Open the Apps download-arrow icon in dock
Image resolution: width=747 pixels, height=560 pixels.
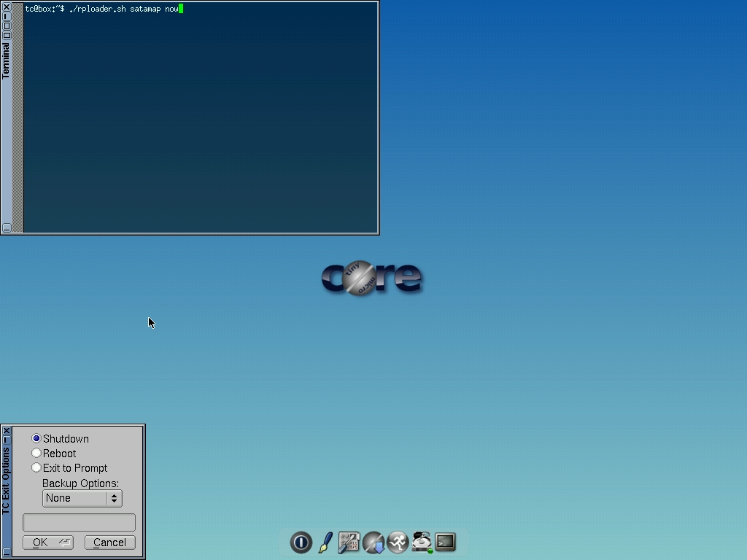coord(373,542)
